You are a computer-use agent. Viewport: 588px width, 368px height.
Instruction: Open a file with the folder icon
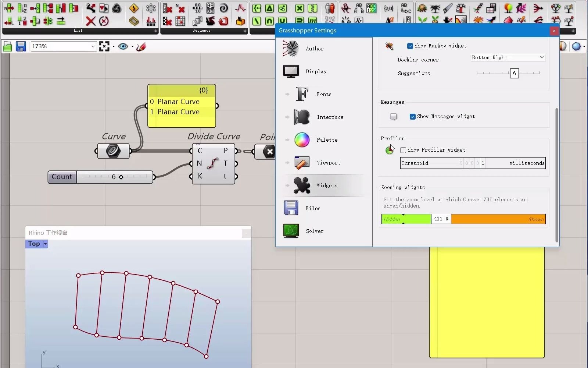tap(7, 46)
